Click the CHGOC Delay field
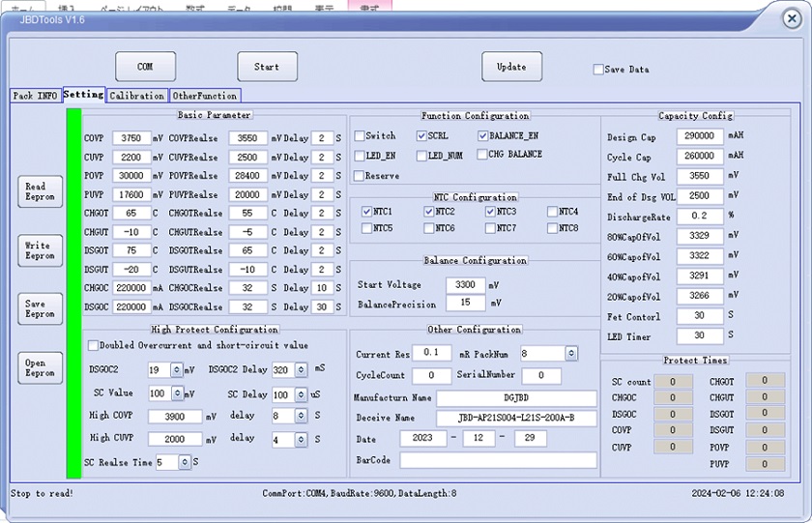The height and width of the screenshot is (523, 812). pyautogui.click(x=322, y=288)
